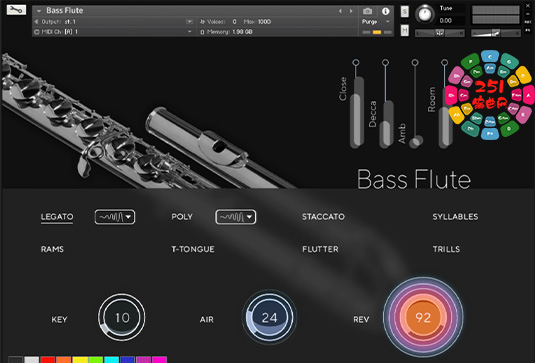Click the Max voices value 1000
This screenshot has width=535, height=363.
(x=264, y=22)
